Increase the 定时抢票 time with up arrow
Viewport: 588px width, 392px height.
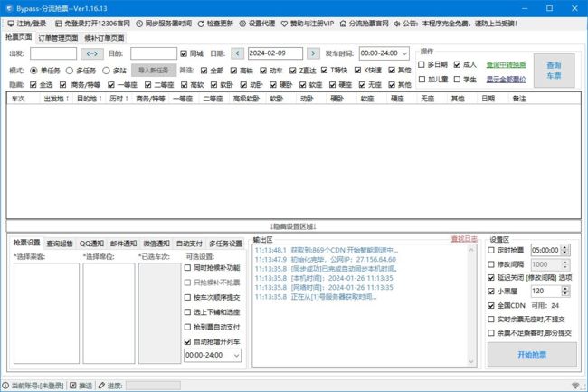click(565, 247)
